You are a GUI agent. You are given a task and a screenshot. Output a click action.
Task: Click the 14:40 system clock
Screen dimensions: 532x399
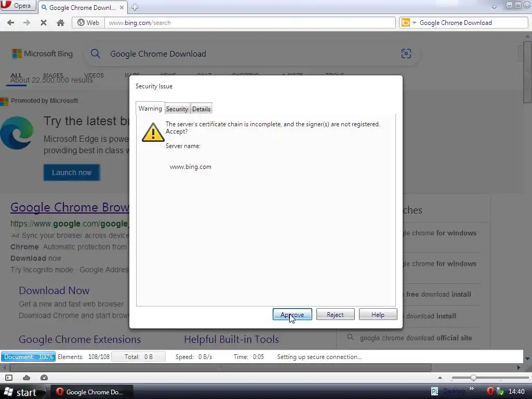pos(517,392)
